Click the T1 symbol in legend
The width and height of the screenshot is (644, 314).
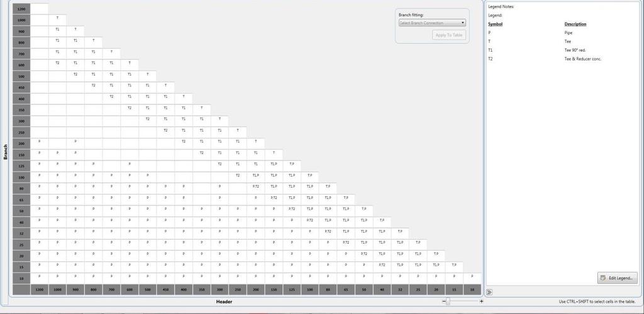(490, 50)
